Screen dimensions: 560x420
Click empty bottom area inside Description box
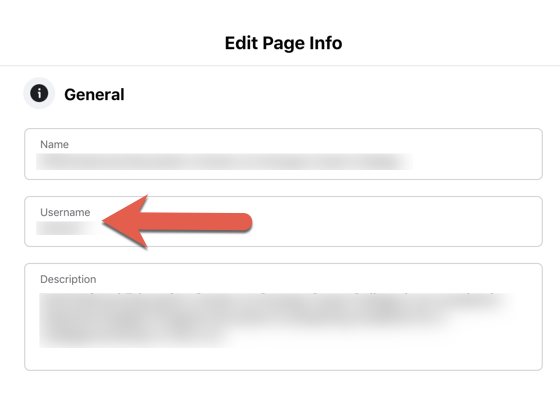point(283,359)
